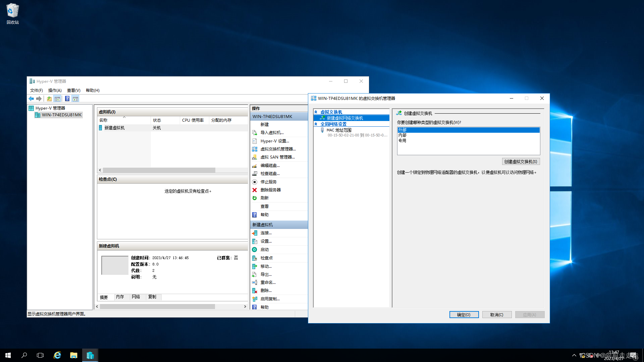
Task: Click the 取消(C) button
Action: coord(496,315)
